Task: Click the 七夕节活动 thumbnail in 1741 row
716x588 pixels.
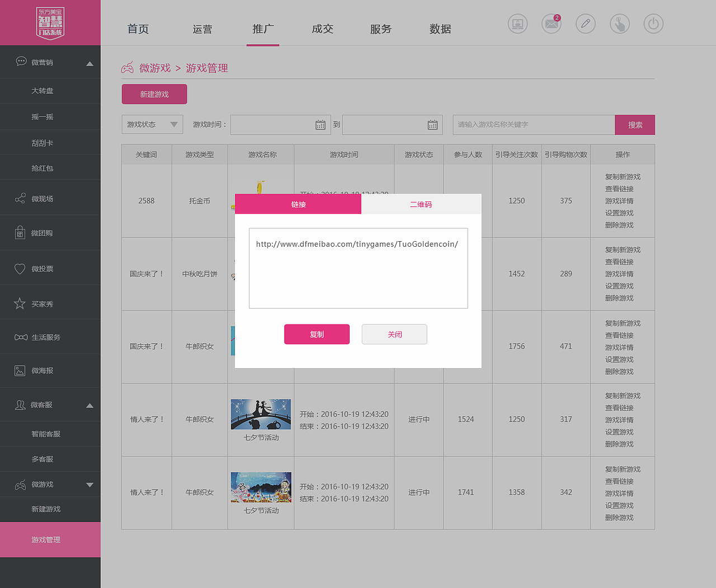Action: (x=261, y=487)
